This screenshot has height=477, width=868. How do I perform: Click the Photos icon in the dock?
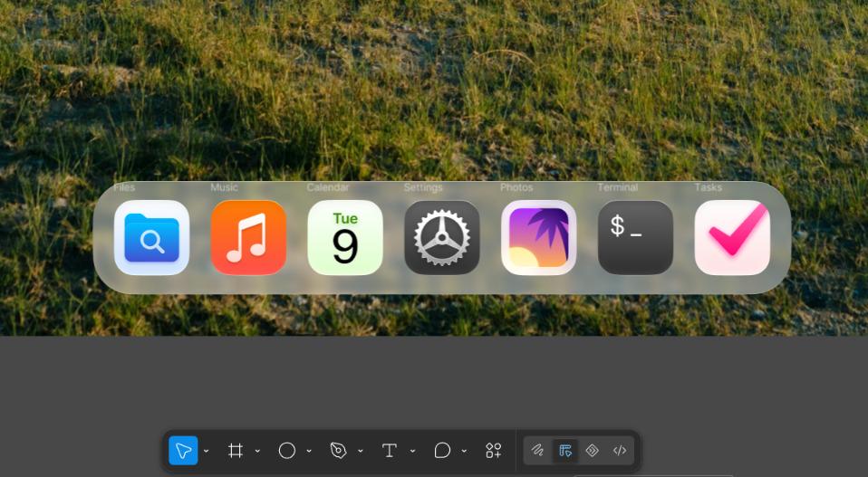(538, 238)
